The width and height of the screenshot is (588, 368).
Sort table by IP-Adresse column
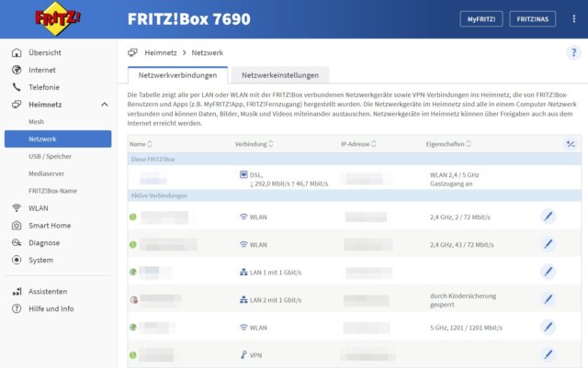click(358, 144)
